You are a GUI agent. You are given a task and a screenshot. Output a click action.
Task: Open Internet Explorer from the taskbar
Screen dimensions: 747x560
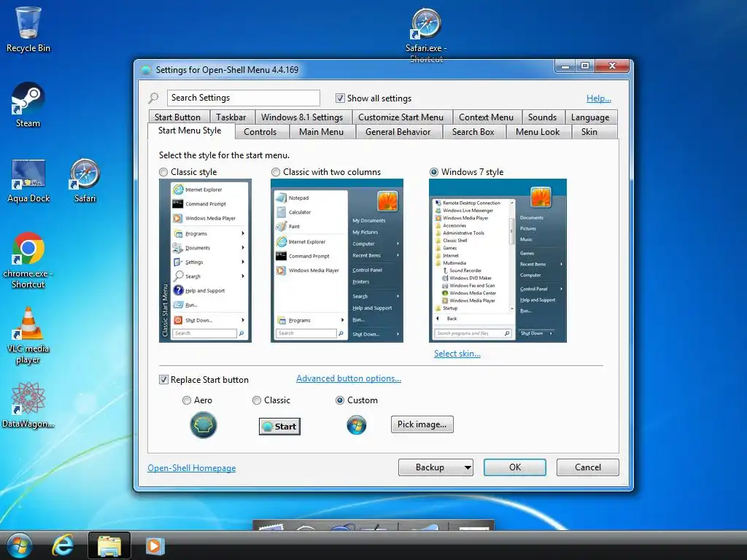pyautogui.click(x=63, y=545)
